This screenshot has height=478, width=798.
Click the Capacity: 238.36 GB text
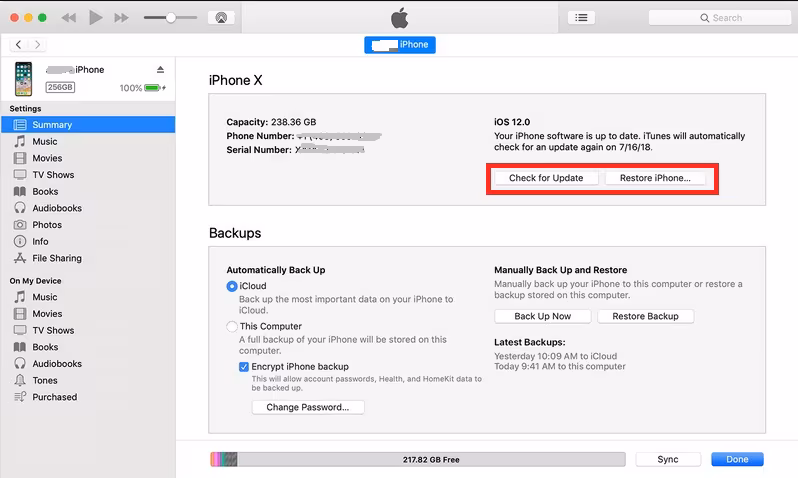coord(271,122)
